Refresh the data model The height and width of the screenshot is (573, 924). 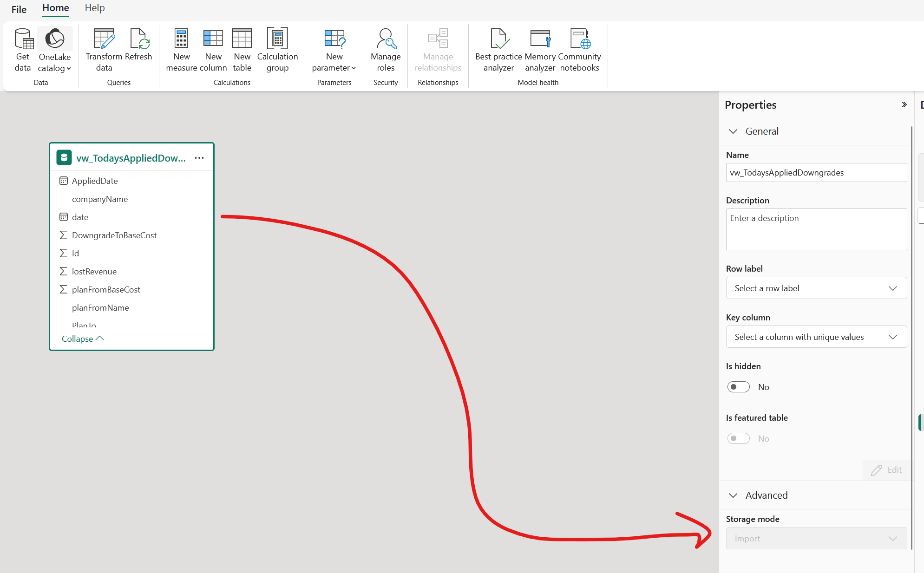138,45
